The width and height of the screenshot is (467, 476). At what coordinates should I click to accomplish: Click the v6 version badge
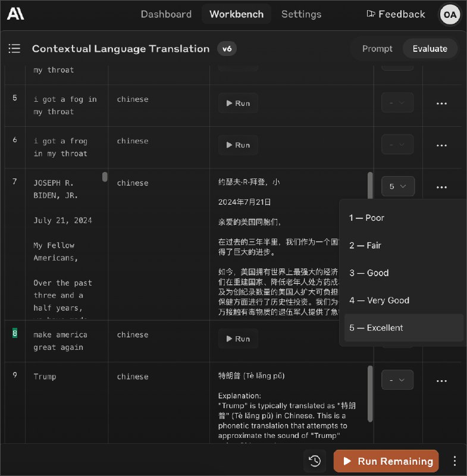tap(227, 49)
